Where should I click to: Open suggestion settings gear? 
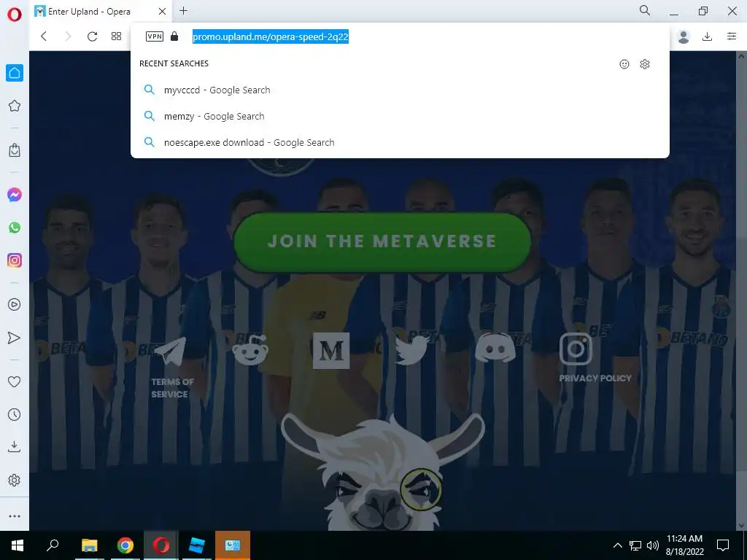(645, 64)
